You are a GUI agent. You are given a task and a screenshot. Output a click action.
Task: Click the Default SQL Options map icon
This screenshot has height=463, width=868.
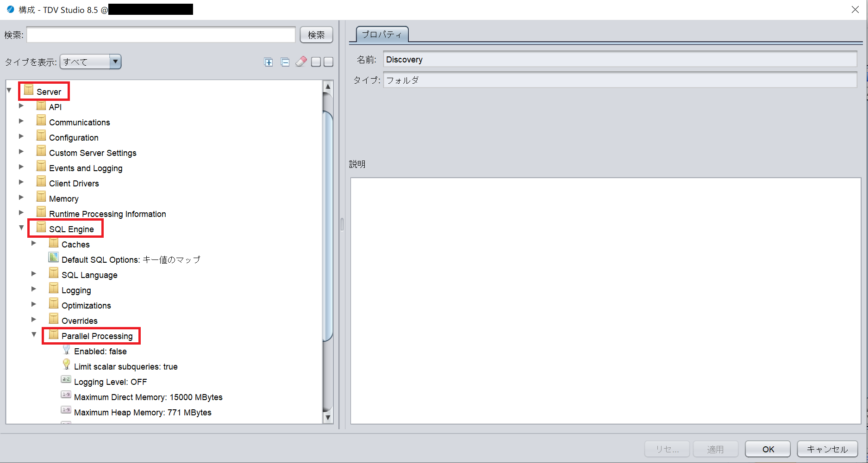tap(54, 258)
